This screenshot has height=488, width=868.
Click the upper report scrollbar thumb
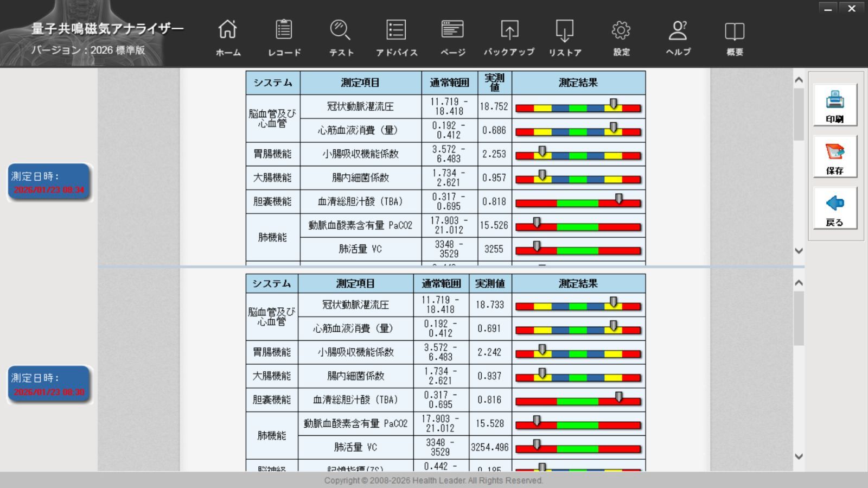(x=799, y=115)
